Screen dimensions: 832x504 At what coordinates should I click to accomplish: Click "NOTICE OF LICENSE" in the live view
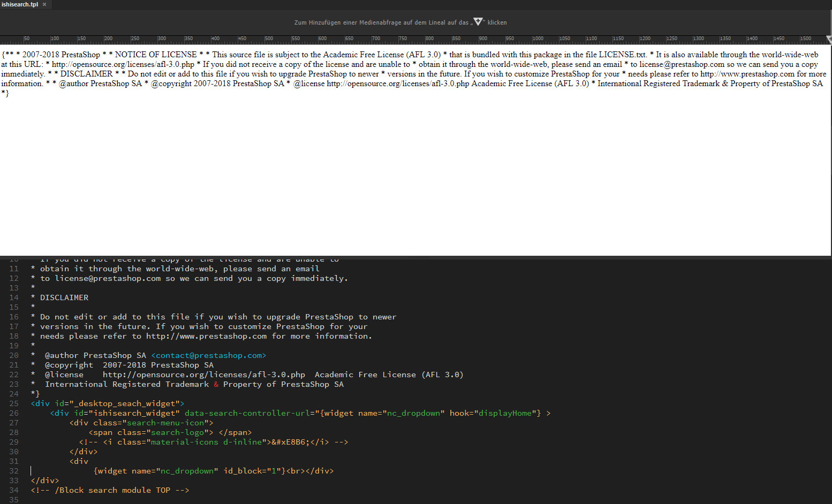click(x=156, y=55)
